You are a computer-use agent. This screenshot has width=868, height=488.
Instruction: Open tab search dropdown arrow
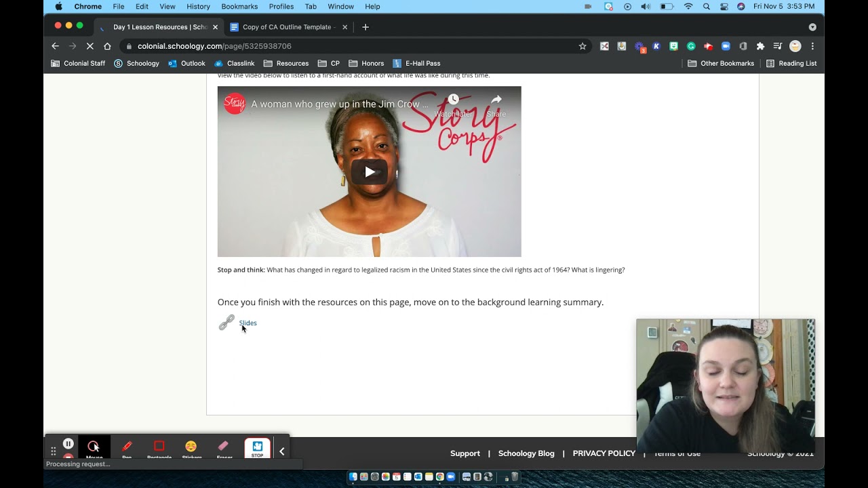pos(812,27)
